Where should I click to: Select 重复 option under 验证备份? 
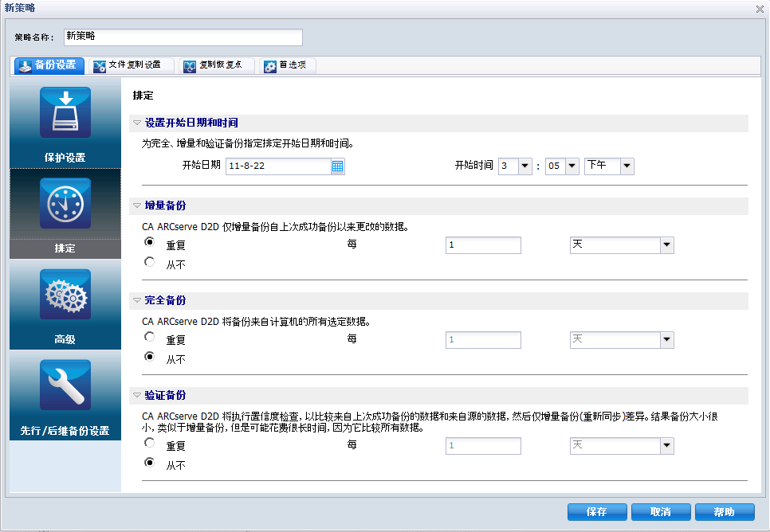[x=150, y=444]
